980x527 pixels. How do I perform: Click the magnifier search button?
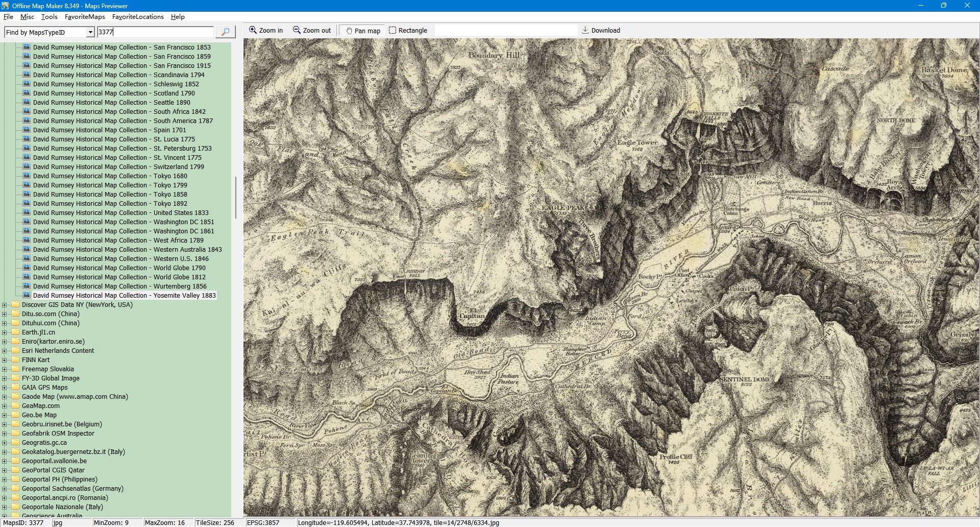pyautogui.click(x=225, y=32)
